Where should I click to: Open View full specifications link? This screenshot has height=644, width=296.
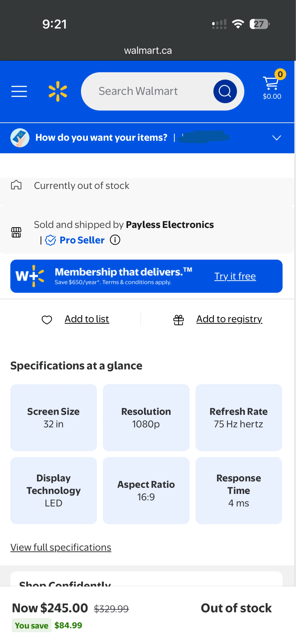61,547
